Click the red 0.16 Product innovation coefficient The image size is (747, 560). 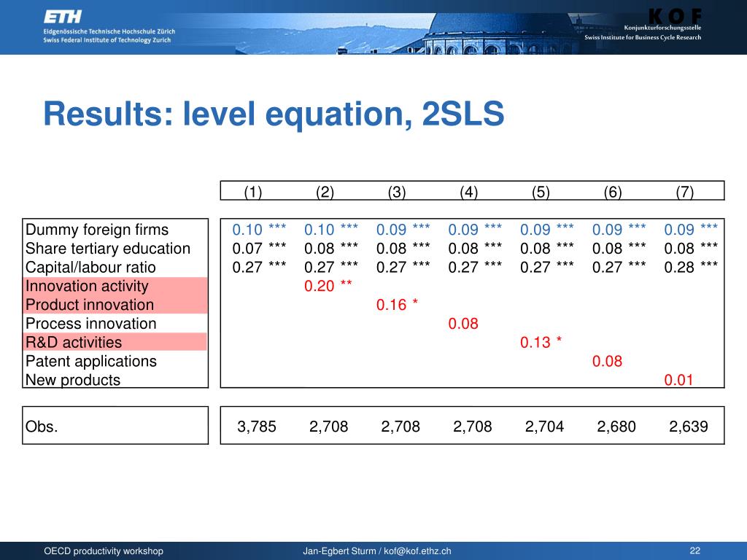(391, 305)
